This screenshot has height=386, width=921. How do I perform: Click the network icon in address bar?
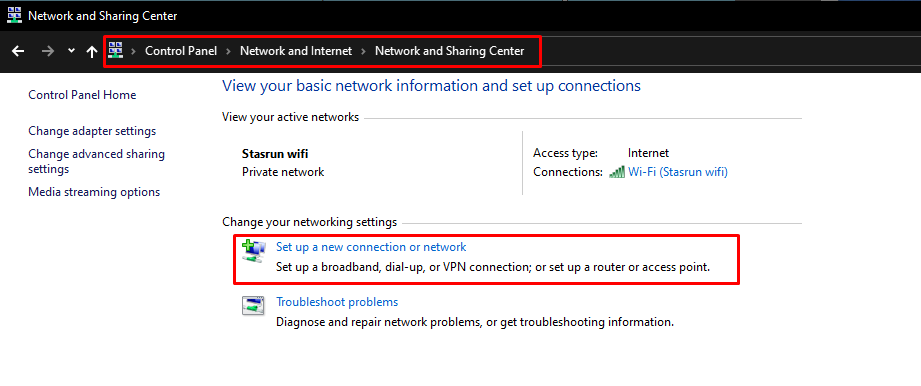115,51
